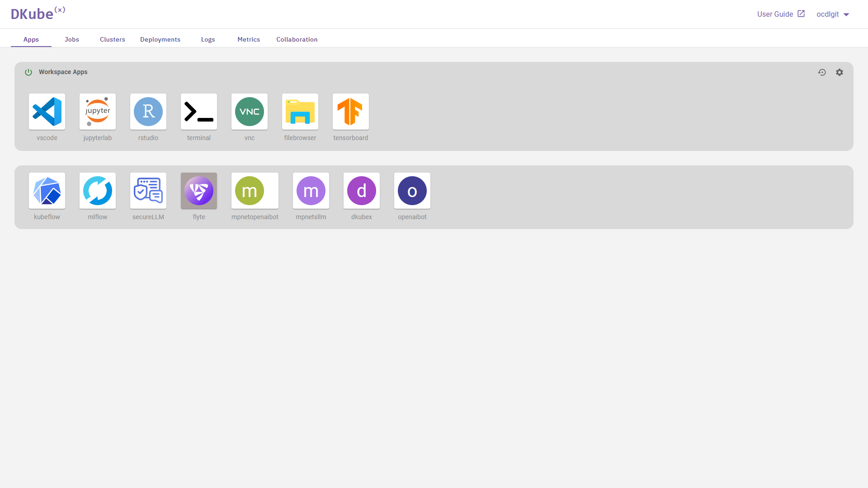Start the rstudio app

tap(148, 112)
